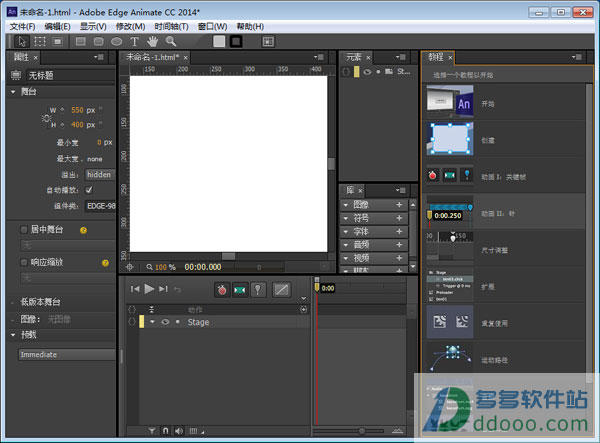The height and width of the screenshot is (443, 600).
Task: Open the 文件(F) menu
Action: point(22,27)
